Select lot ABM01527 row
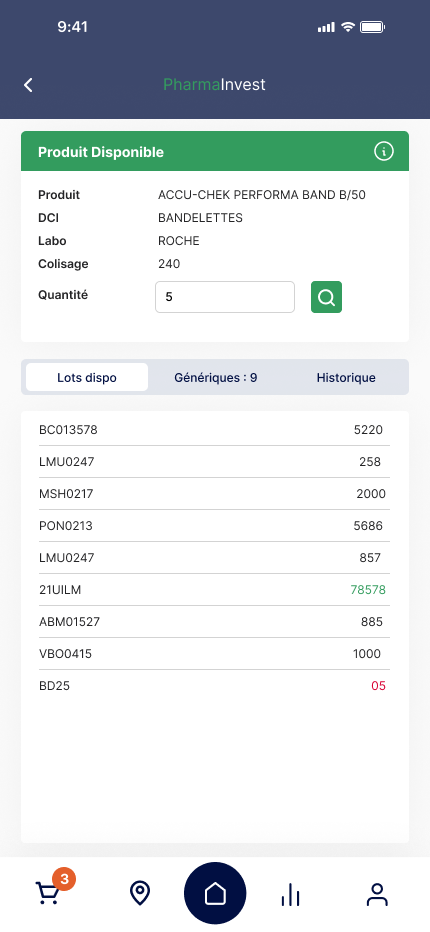This screenshot has height=932, width=430. coord(215,622)
